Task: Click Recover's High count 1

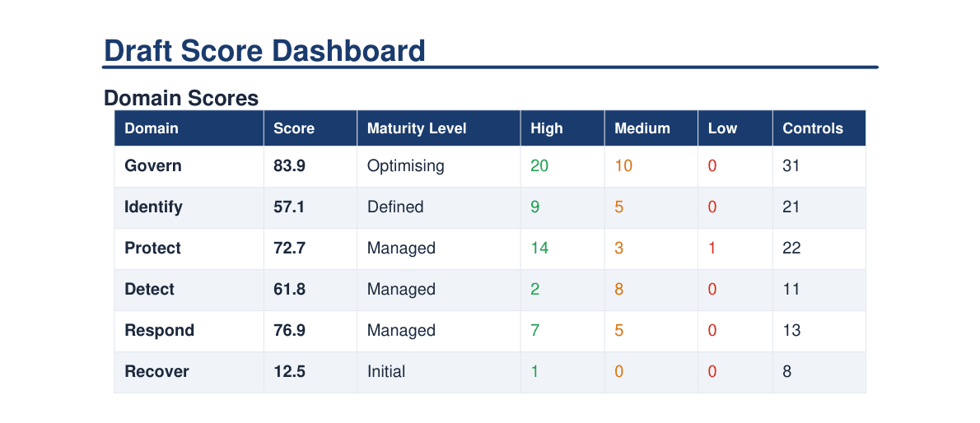Action: tap(534, 372)
